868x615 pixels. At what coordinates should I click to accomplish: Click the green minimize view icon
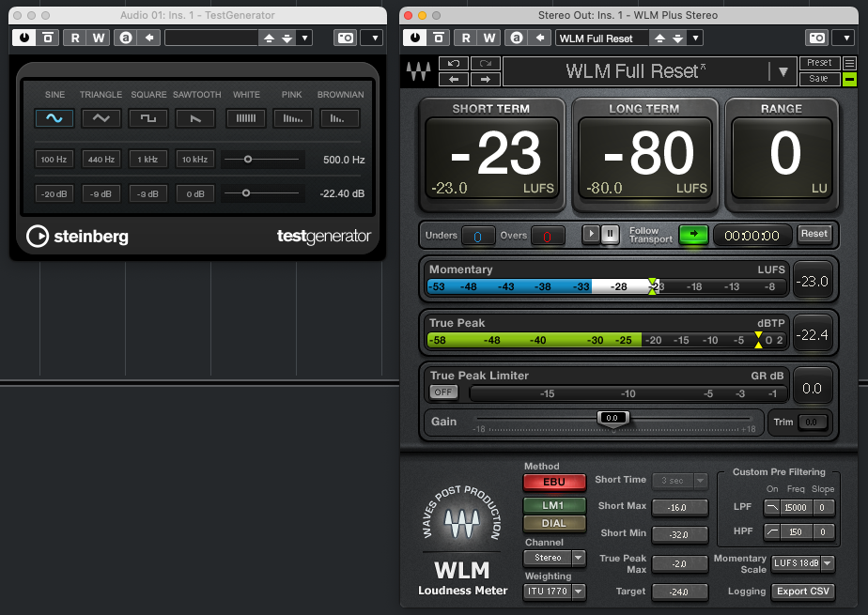(849, 79)
